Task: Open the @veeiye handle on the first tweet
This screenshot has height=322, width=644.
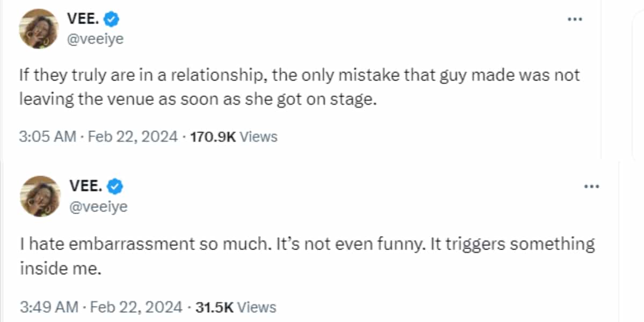Action: pyautogui.click(x=94, y=39)
